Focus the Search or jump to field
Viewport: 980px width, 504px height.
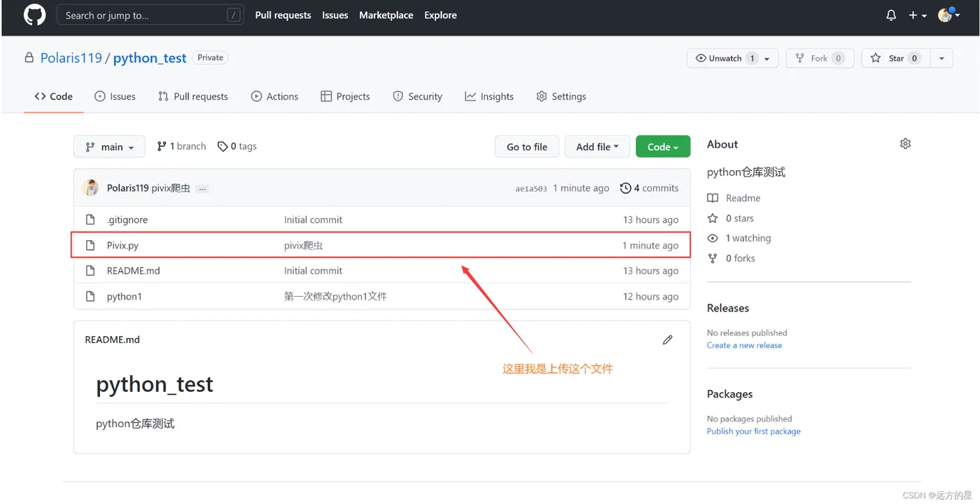[150, 15]
